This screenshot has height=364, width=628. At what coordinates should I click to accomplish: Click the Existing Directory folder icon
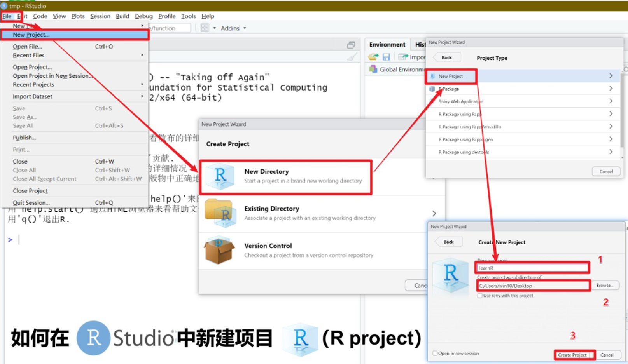tap(220, 213)
